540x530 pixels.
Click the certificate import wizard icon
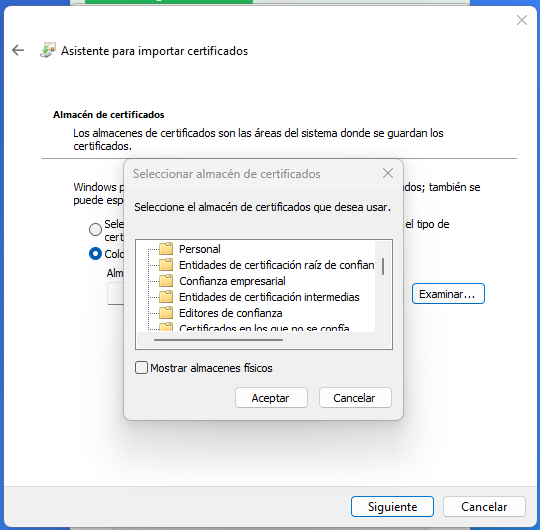[48, 50]
